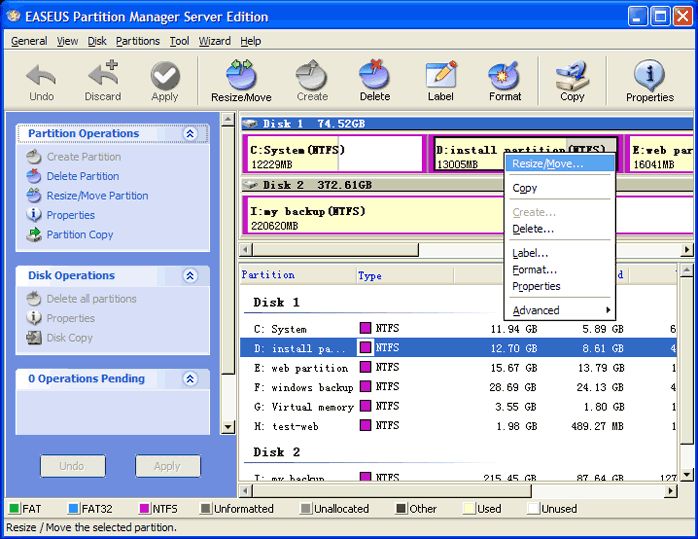Click the Apply button below pending operations

pyautogui.click(x=168, y=466)
